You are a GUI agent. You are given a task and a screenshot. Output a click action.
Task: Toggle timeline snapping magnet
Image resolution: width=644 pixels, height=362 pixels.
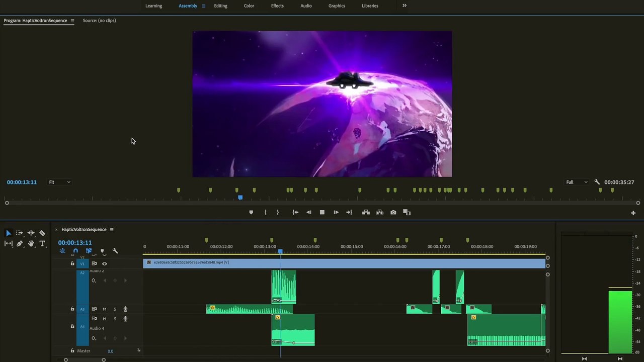click(x=75, y=251)
